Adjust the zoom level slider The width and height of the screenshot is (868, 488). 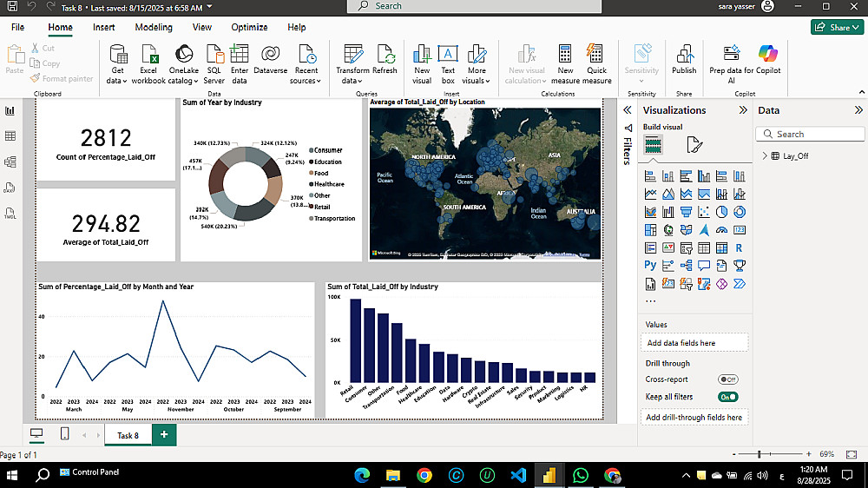coord(759,454)
